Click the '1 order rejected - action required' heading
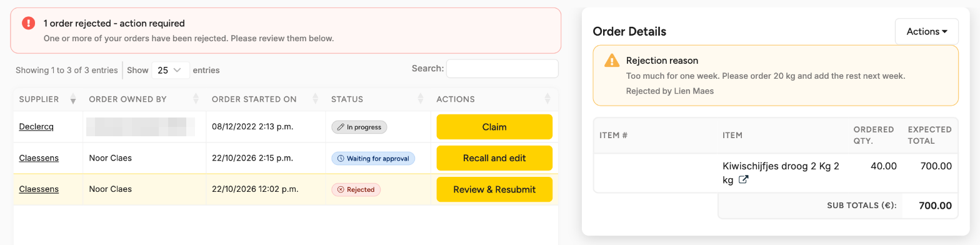 tap(114, 24)
